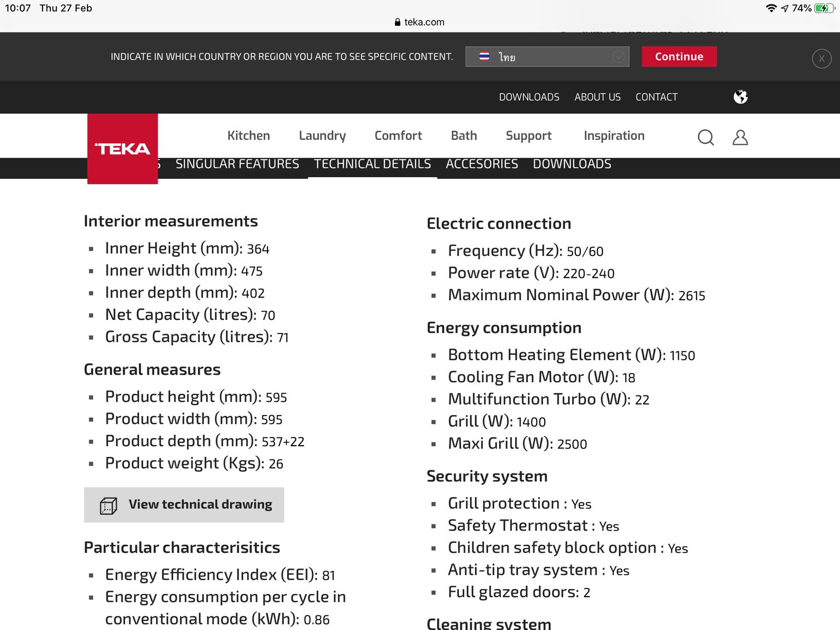Click Grill (W): 1400 row

tap(497, 422)
